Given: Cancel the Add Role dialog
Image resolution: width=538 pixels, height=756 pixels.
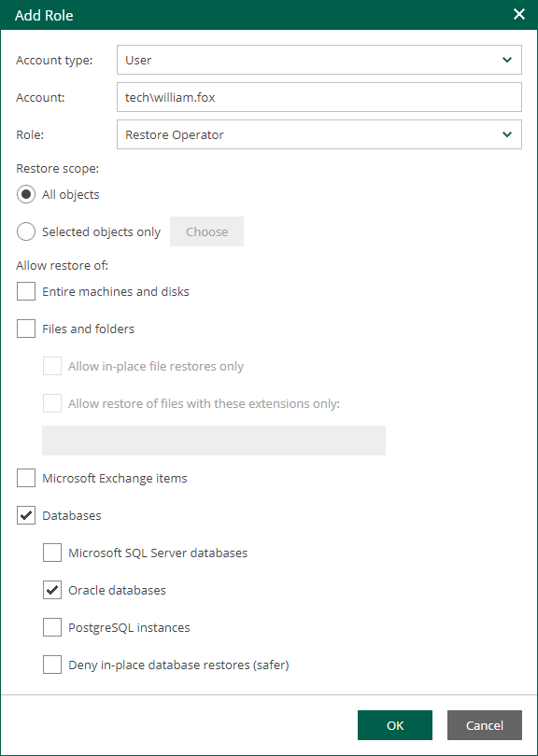Looking at the screenshot, I should [x=484, y=725].
